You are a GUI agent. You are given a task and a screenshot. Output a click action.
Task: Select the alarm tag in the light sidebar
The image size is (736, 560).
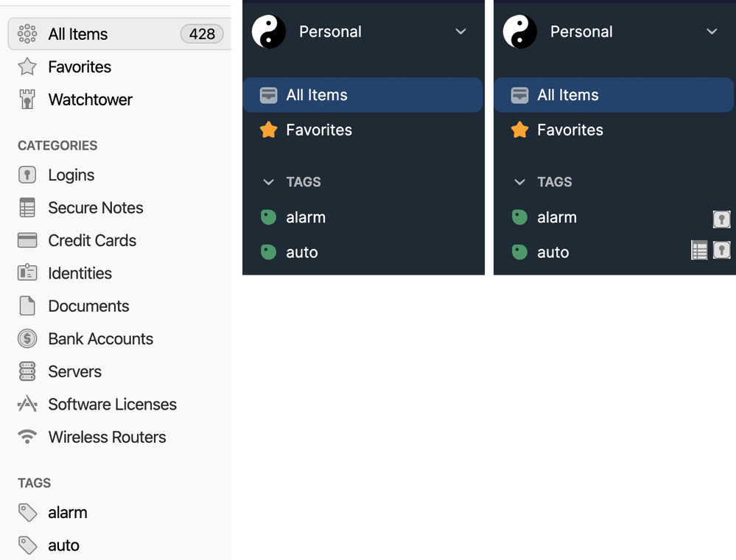[68, 513]
